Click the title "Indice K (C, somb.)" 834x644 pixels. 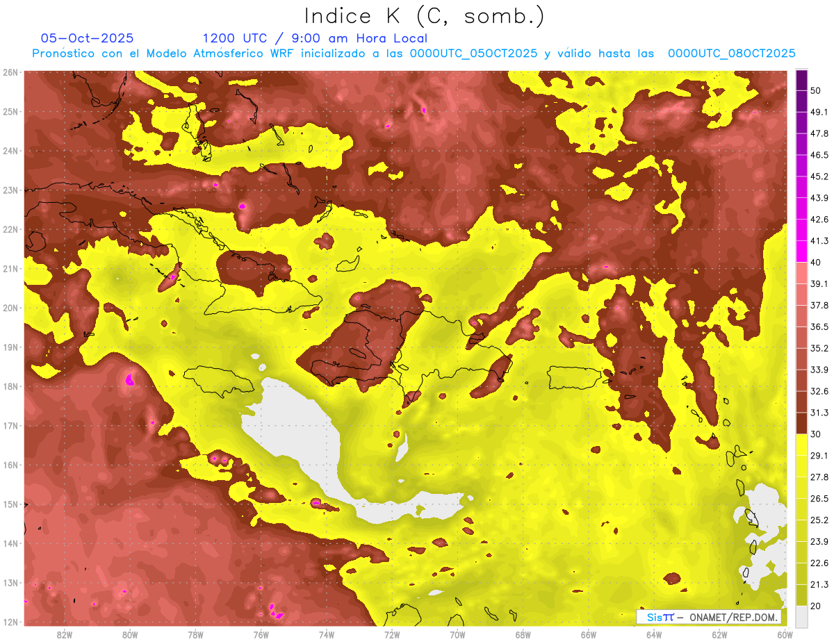(425, 17)
